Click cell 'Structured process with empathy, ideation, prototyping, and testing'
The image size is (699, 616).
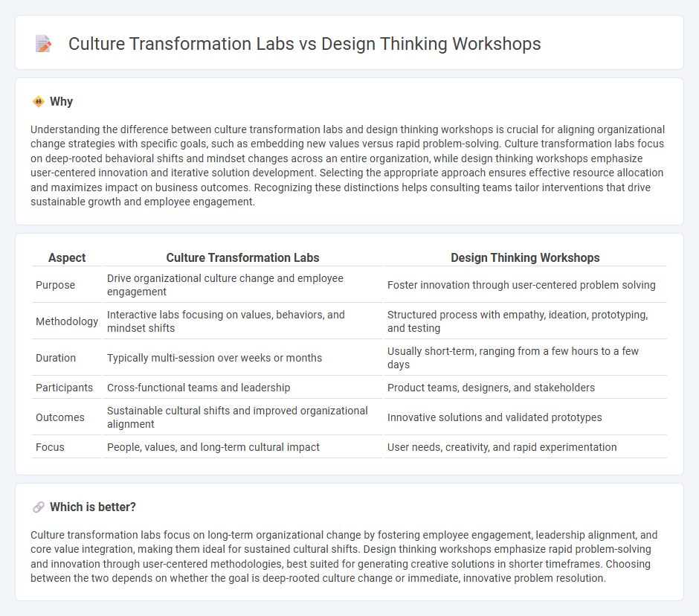point(525,321)
